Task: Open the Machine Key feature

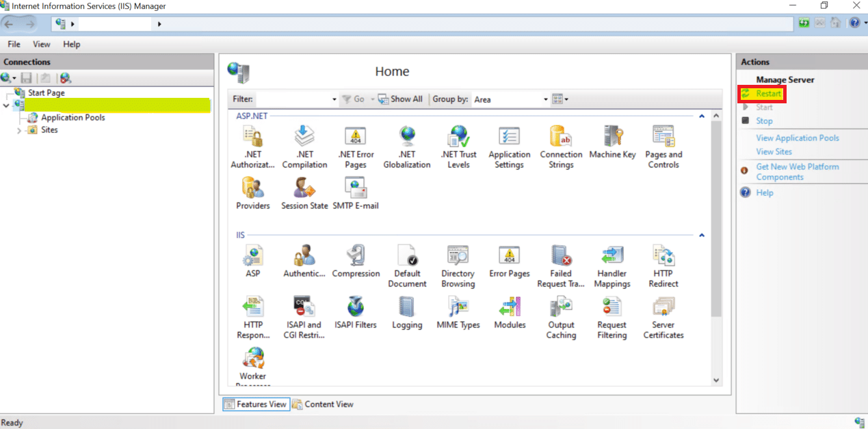Action: 612,142
